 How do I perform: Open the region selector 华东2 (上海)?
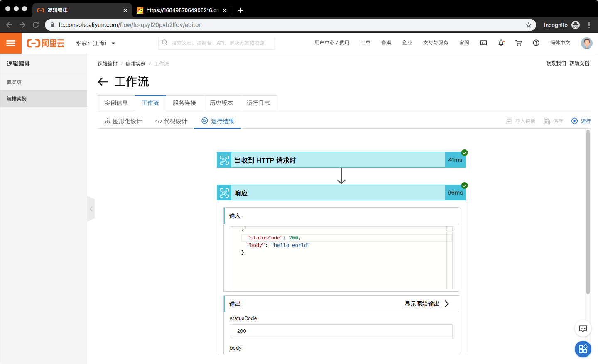pos(96,43)
